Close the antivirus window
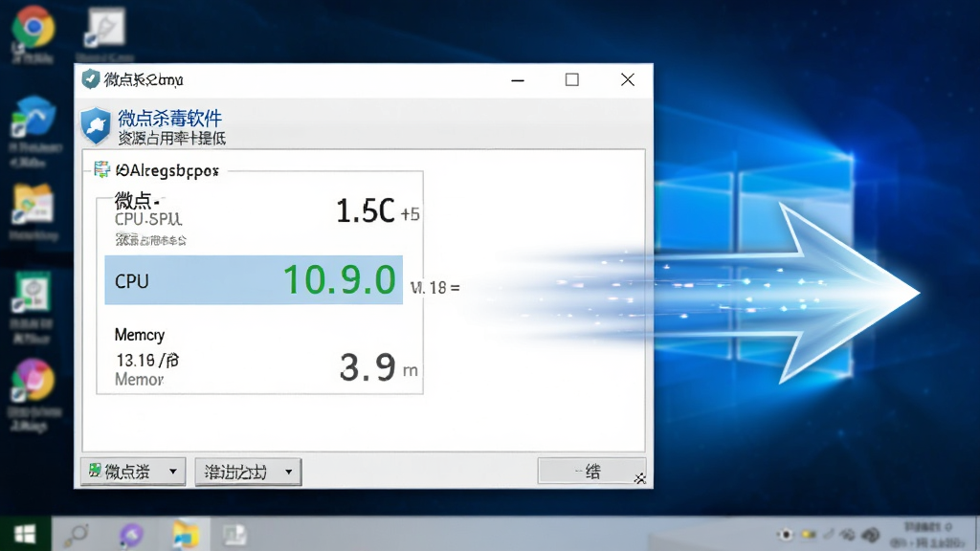980x551 pixels. click(628, 80)
